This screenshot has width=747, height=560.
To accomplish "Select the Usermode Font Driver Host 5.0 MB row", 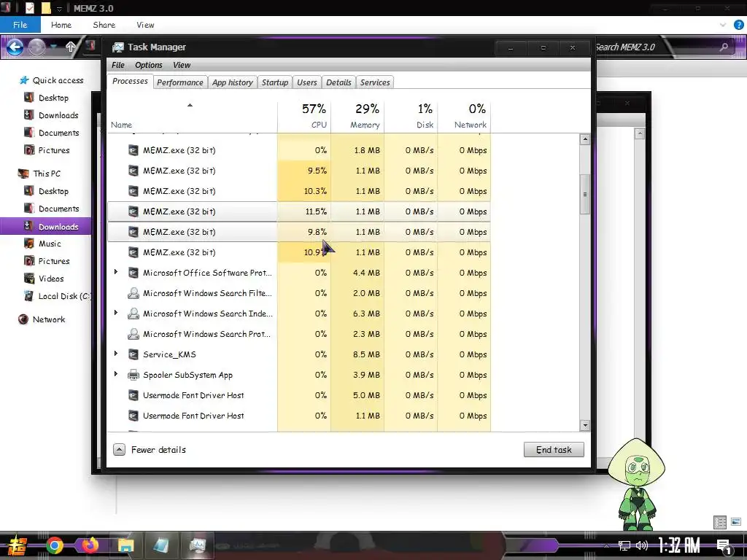I will coord(299,395).
